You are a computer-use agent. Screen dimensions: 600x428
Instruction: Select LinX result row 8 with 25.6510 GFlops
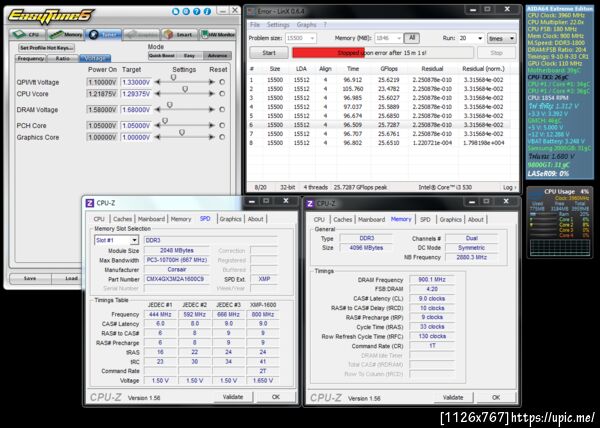tap(379, 143)
